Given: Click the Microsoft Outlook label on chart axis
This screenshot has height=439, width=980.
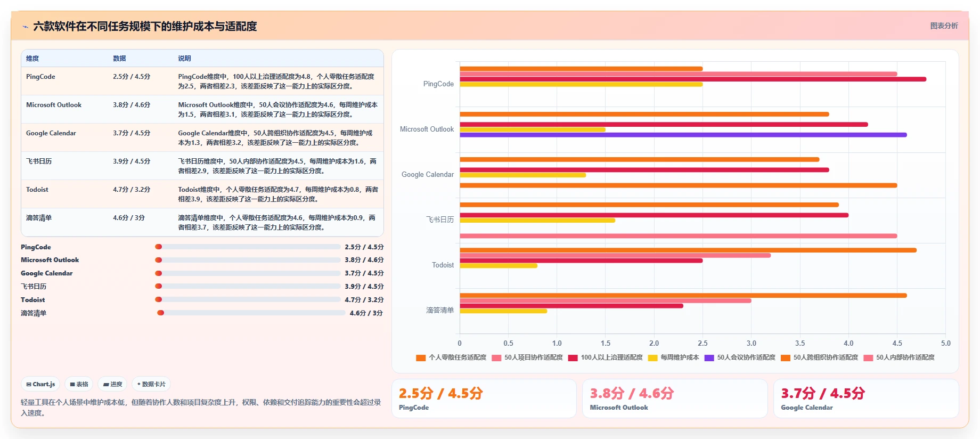Looking at the screenshot, I should tap(427, 129).
